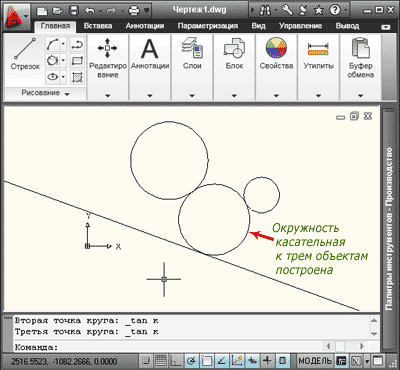Click the Open file folder icon
Image resolution: width=400 pixels, height=370 pixels.
point(58,11)
